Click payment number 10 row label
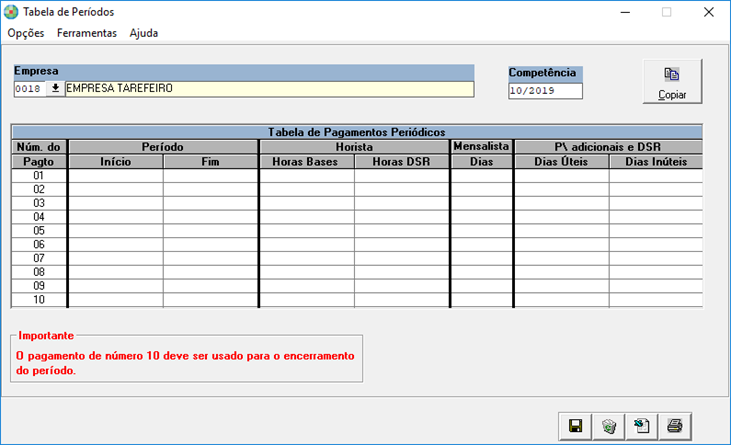Image resolution: width=731 pixels, height=445 pixels. click(x=39, y=300)
